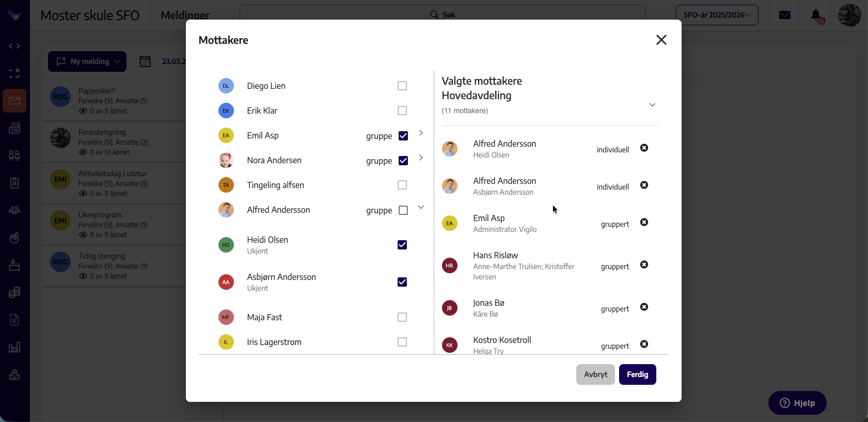Screen dimensions: 868x422
Task: Check the Diego Lien checkbox
Action: click(x=402, y=86)
